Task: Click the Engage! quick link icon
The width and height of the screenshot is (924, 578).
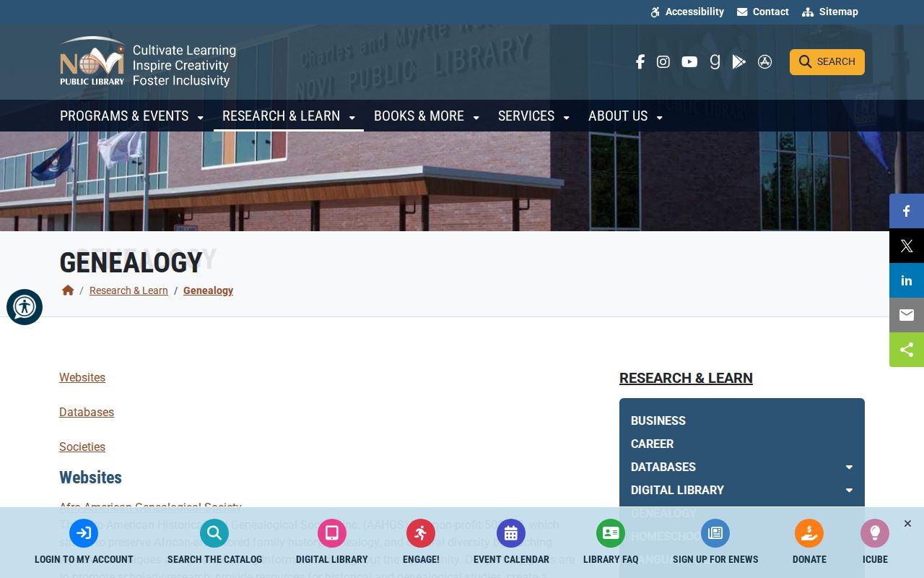Action: [421, 533]
